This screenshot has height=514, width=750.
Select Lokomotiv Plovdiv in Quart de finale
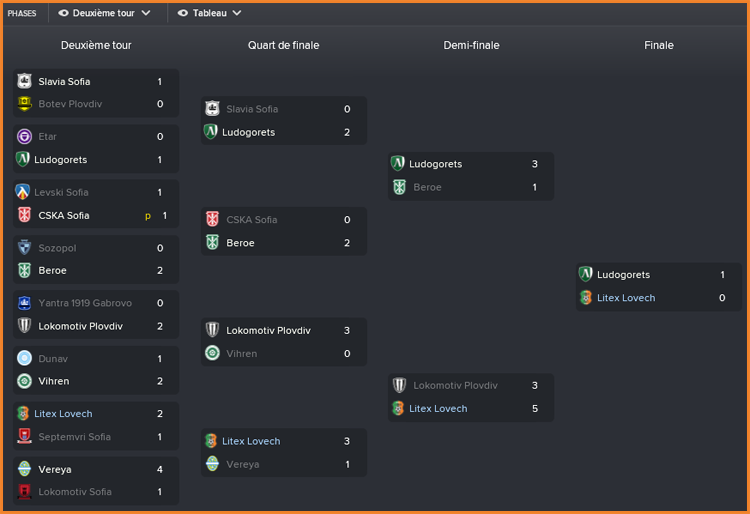coord(268,330)
